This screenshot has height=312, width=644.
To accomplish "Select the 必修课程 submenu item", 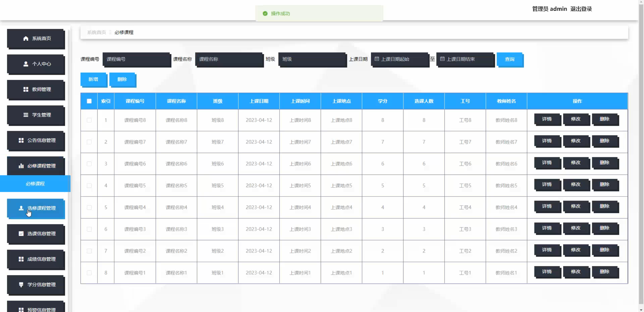I will point(35,184).
